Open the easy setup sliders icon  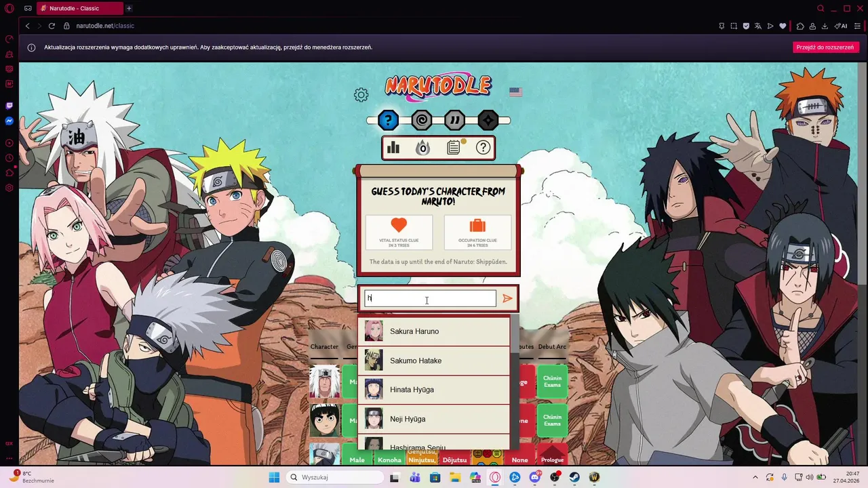click(x=857, y=26)
